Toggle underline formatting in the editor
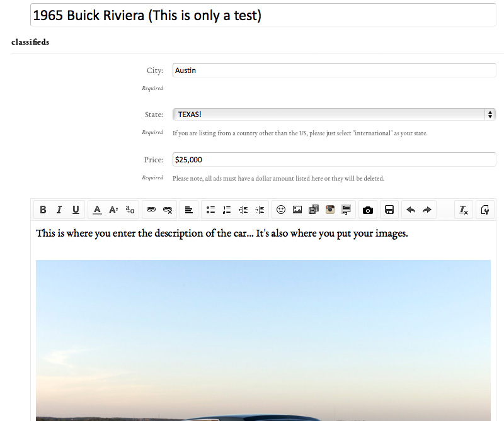This screenshot has width=504, height=421. point(76,210)
